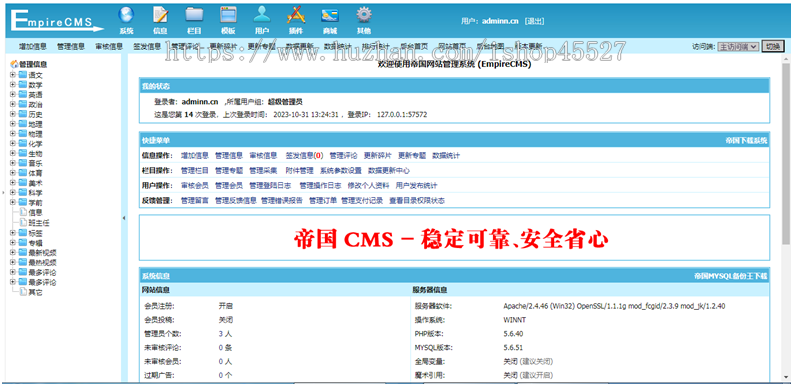Click the 美术 folder icon
Viewport: 793px width, 386px height.
pyautogui.click(x=23, y=183)
